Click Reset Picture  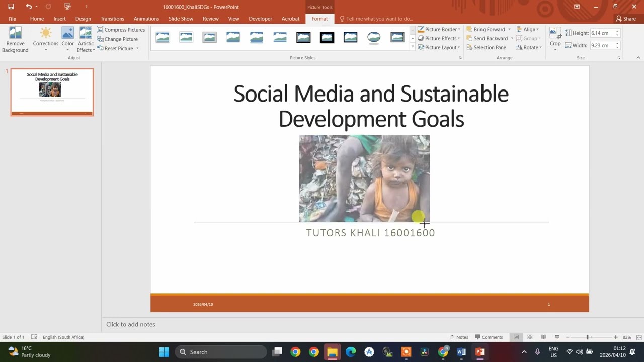point(118,48)
